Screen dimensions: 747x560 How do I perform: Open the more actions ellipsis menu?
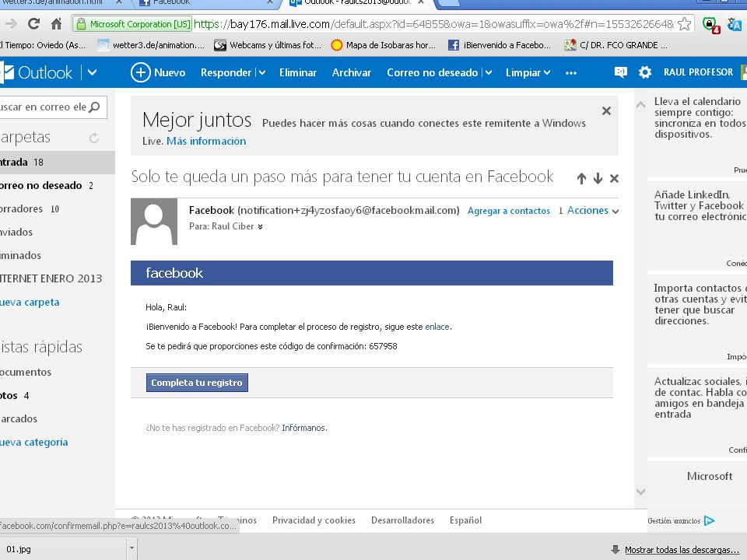click(x=570, y=73)
